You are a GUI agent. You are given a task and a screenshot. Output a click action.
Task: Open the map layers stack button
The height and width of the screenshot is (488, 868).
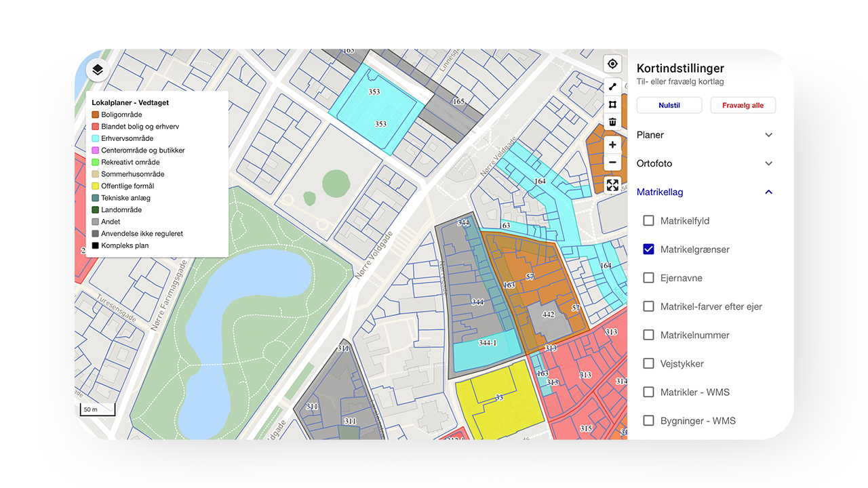point(98,70)
